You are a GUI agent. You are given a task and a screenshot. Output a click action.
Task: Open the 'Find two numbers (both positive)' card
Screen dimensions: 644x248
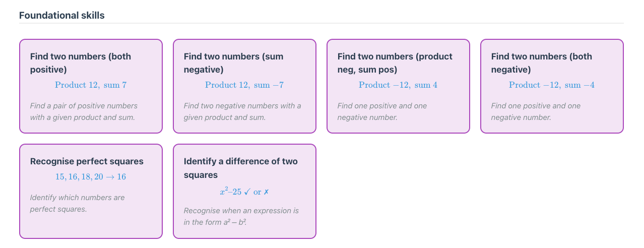point(91,86)
